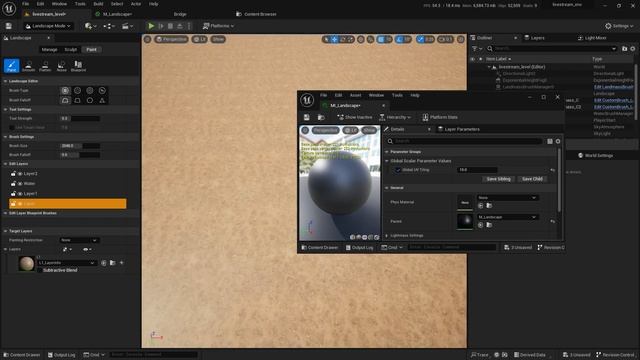Screen dimensions: 640x360
Task: Collapse Edit Layers section
Action: tap(5, 164)
